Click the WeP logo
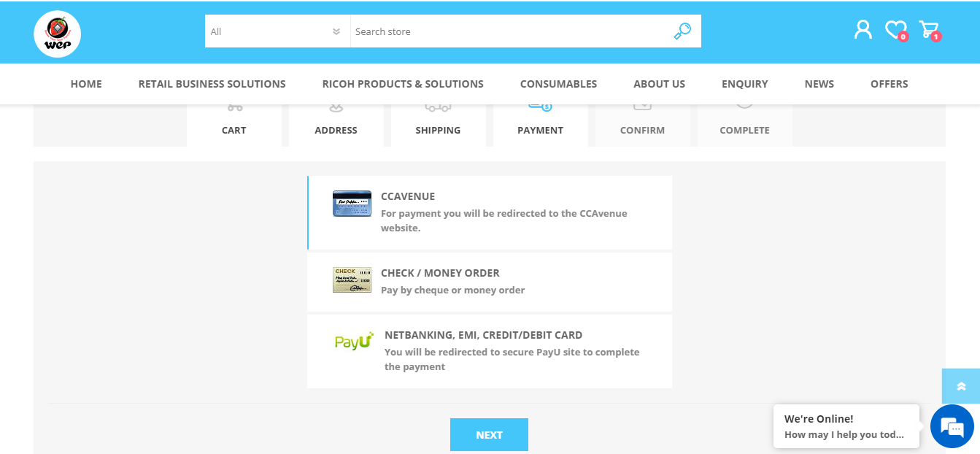This screenshot has height=454, width=980. [57, 34]
